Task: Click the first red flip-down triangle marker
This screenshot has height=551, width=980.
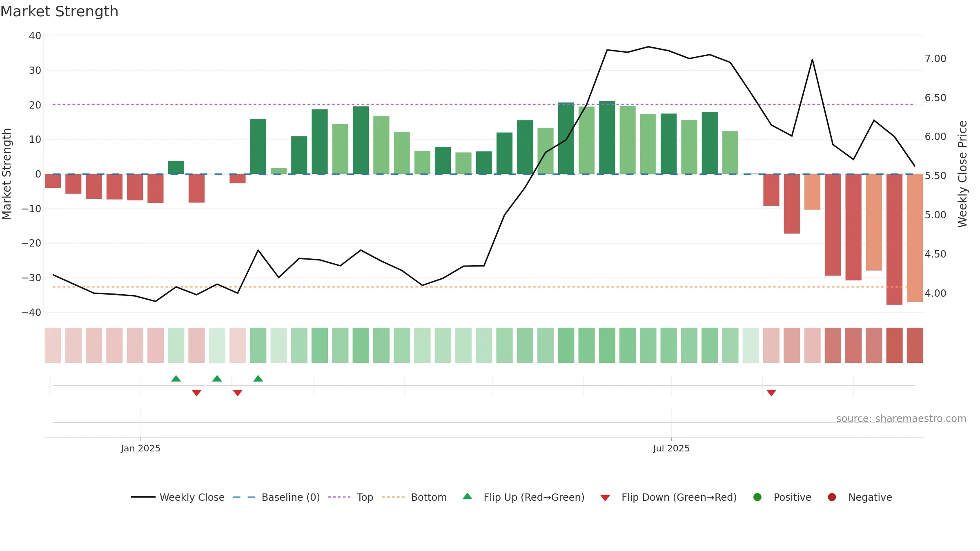Action: click(196, 393)
